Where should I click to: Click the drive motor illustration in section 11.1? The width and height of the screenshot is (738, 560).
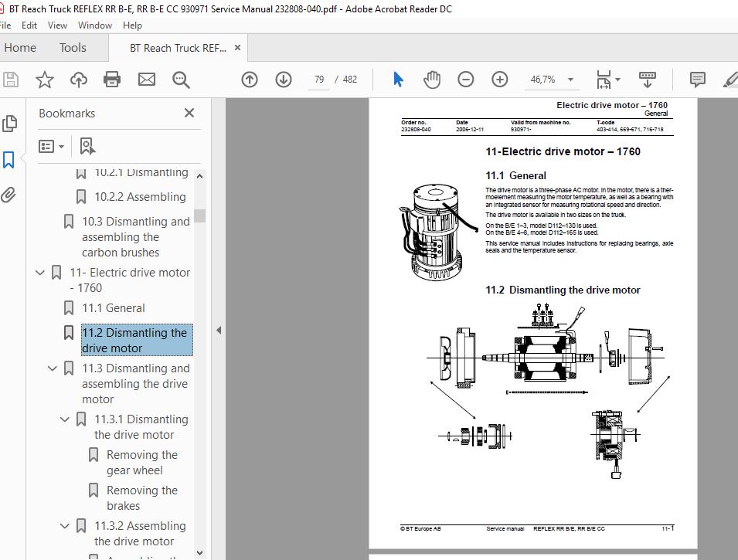pos(438,232)
